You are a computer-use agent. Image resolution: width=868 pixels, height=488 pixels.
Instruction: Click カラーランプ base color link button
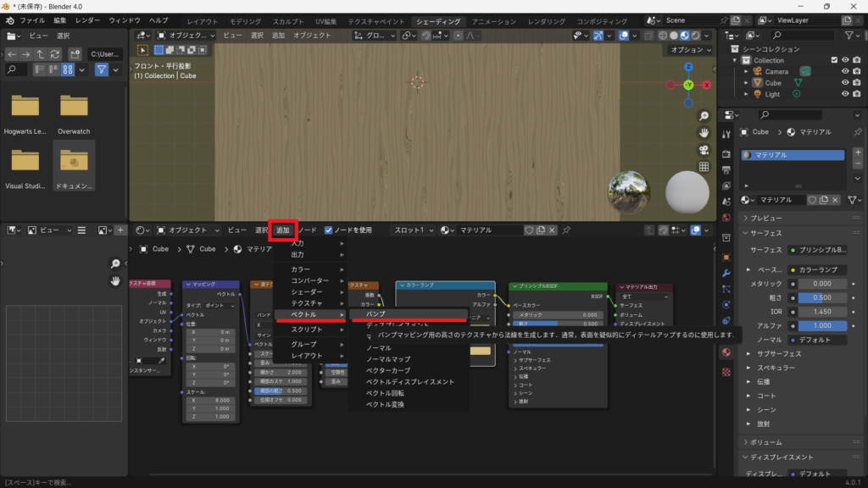[818, 270]
